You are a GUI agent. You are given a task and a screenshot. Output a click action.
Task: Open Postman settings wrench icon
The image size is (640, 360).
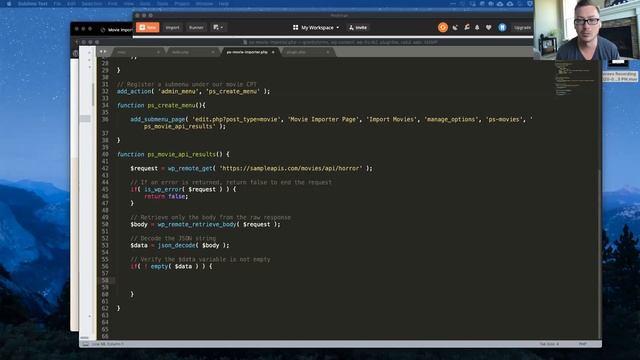point(467,27)
